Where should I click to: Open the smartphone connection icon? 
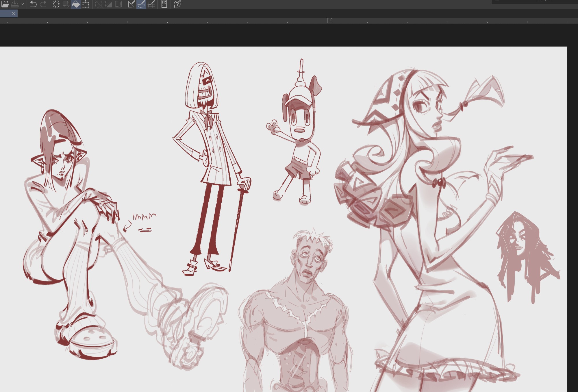[x=164, y=4]
